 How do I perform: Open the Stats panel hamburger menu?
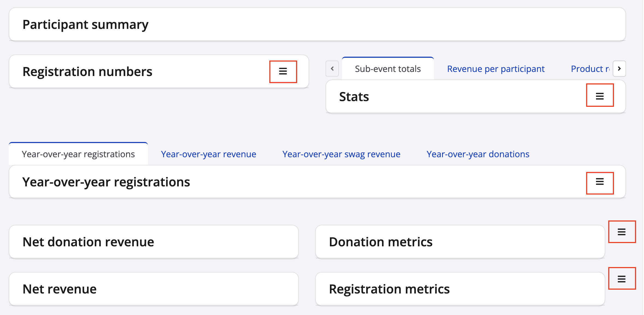tap(600, 96)
